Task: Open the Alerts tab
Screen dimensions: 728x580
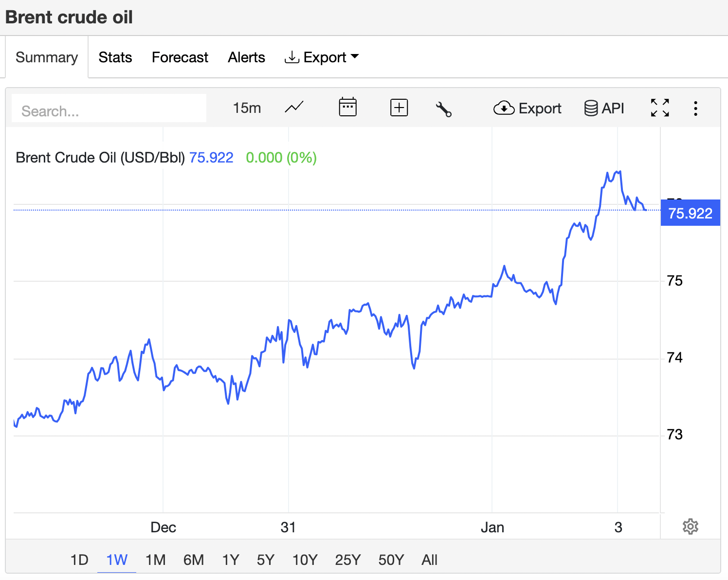Action: click(x=247, y=57)
